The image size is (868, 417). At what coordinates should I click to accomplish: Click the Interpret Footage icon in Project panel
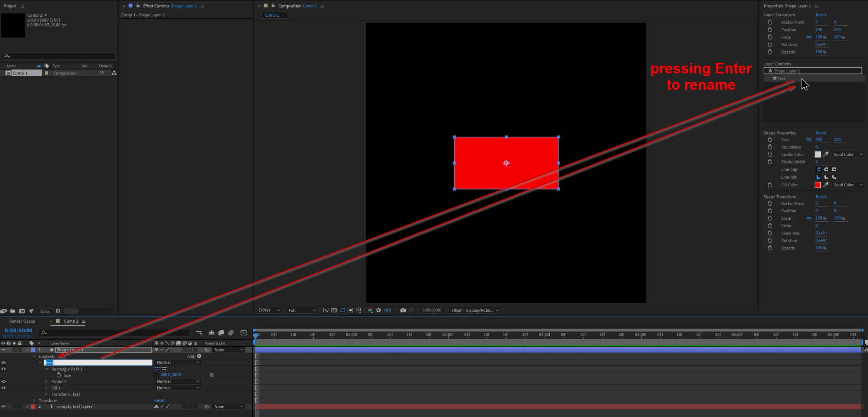point(3,311)
